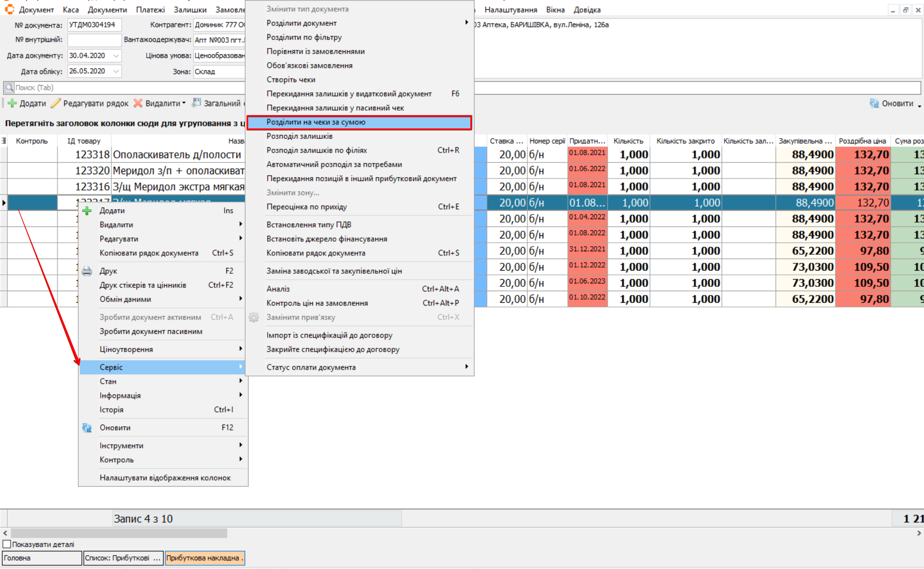Open the Дата документу date dropdown
The height and width of the screenshot is (569, 924).
click(x=116, y=56)
